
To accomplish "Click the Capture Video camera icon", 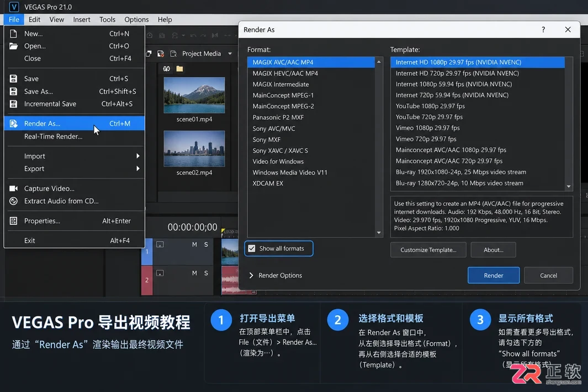I will [13, 188].
